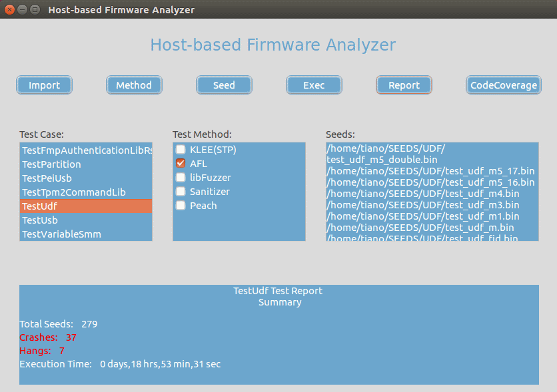Select seed test_udf_m5_17.bin
The width and height of the screenshot is (557, 392).
(430, 171)
